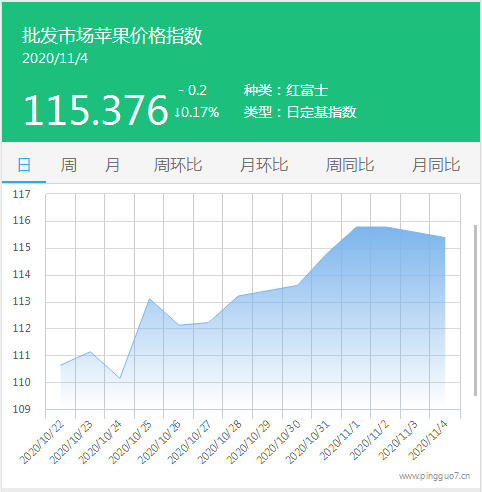The width and height of the screenshot is (482, 492).
Task: Click the 115.376 index value
Action: [96, 110]
